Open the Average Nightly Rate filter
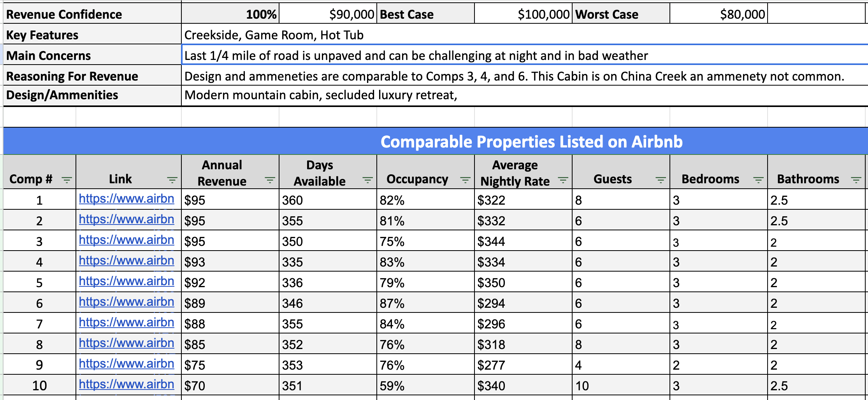This screenshot has width=868, height=400. (563, 179)
